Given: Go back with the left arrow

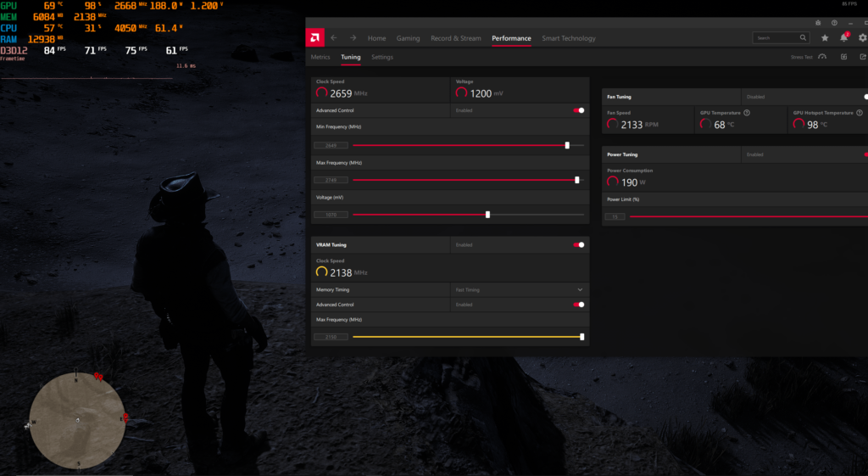Looking at the screenshot, I should click(x=334, y=37).
